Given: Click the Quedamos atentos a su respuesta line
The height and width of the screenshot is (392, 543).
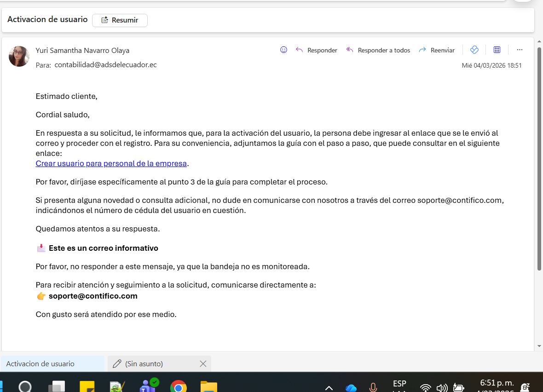Looking at the screenshot, I should pyautogui.click(x=98, y=229).
